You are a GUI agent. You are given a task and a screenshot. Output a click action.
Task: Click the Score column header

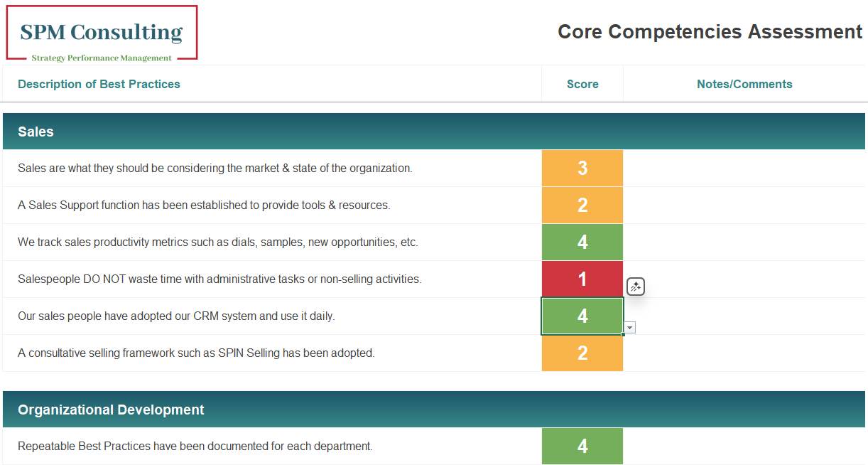pos(582,84)
